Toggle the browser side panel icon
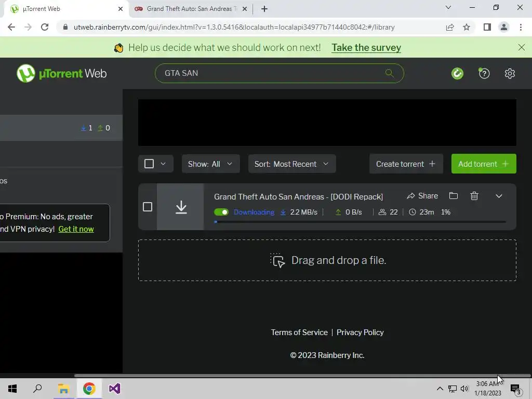Viewport: 532px width, 399px height. (487, 27)
